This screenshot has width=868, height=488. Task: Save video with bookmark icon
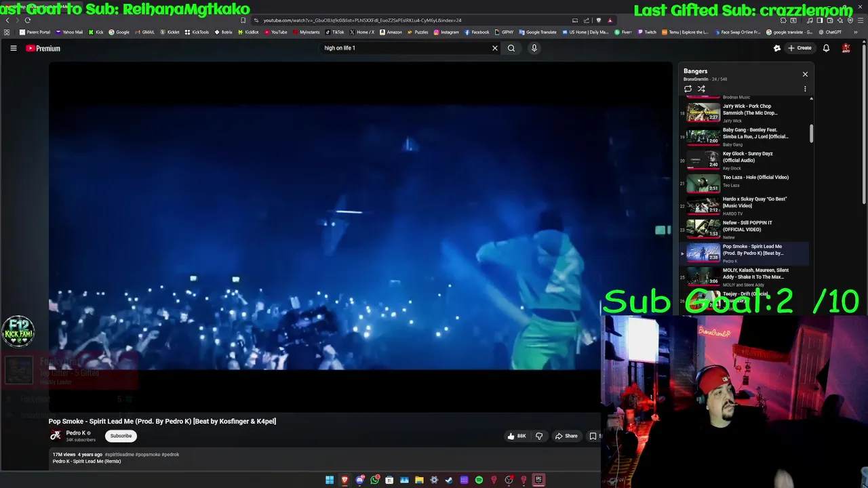(593, 436)
